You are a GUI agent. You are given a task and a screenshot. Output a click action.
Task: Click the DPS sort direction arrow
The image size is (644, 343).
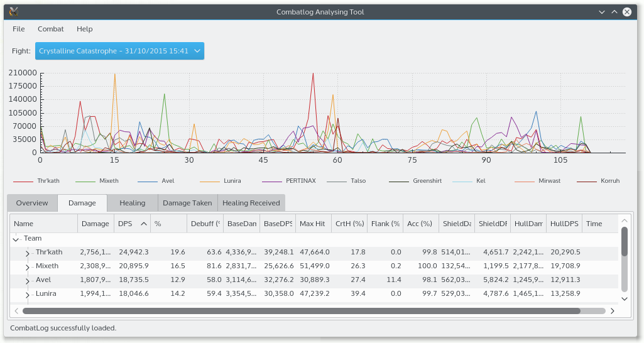(x=143, y=224)
